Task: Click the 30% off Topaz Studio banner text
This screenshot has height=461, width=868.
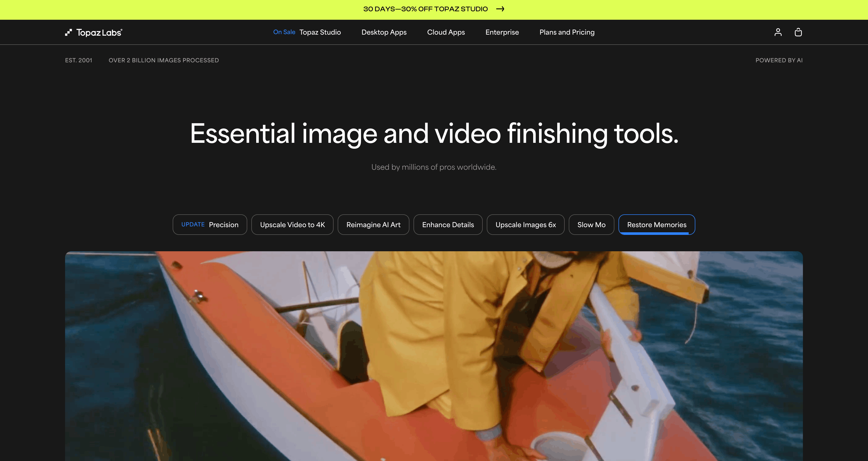Action: pyautogui.click(x=425, y=9)
